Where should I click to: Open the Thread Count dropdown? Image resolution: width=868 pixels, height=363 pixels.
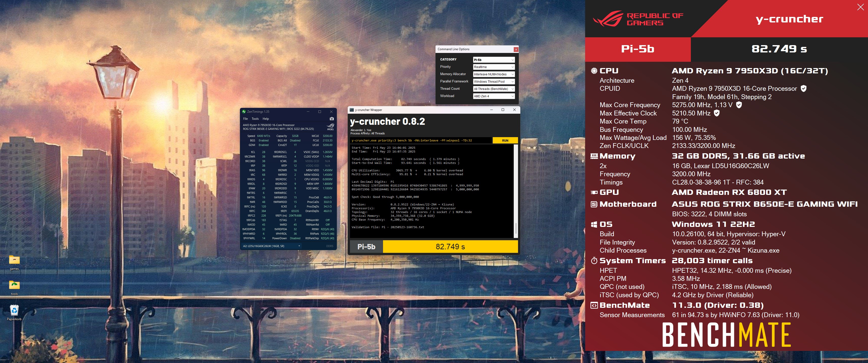point(494,89)
